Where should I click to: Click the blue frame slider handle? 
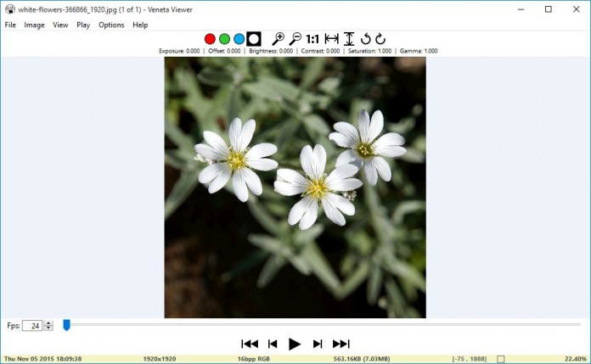click(66, 325)
